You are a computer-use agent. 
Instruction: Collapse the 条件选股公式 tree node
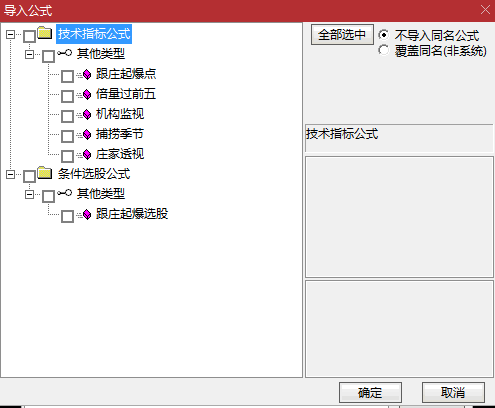(x=11, y=174)
